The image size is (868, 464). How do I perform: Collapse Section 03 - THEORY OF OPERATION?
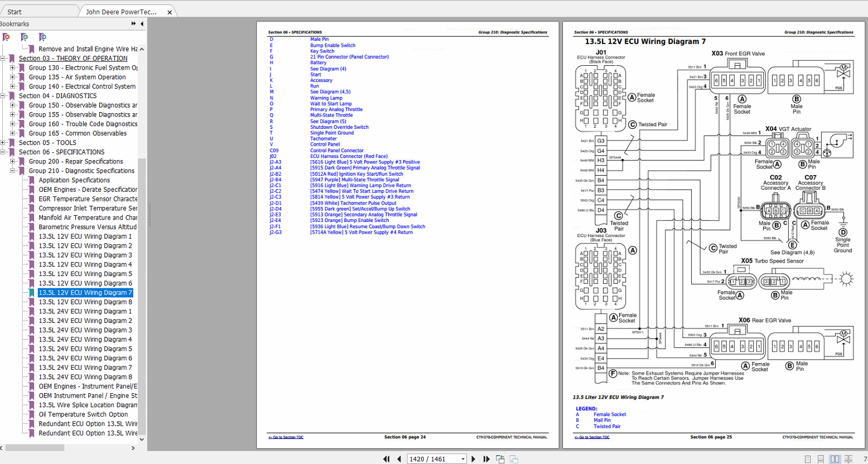pyautogui.click(x=3, y=59)
